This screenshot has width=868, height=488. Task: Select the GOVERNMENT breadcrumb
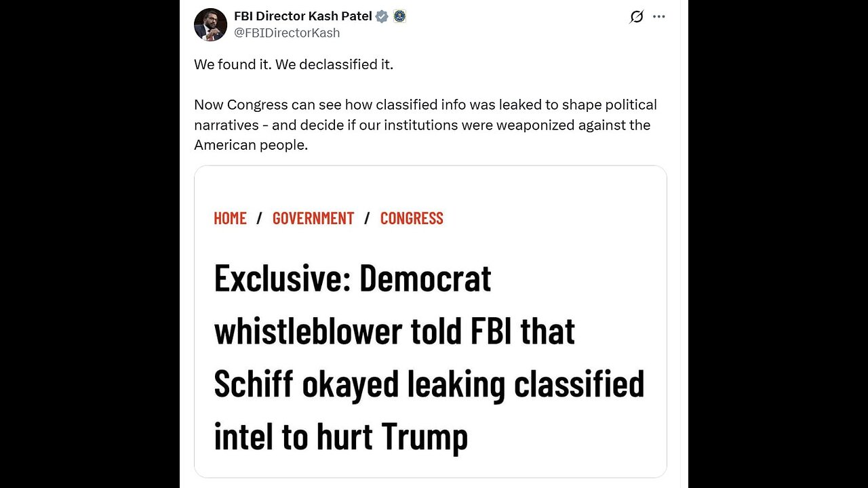[313, 218]
